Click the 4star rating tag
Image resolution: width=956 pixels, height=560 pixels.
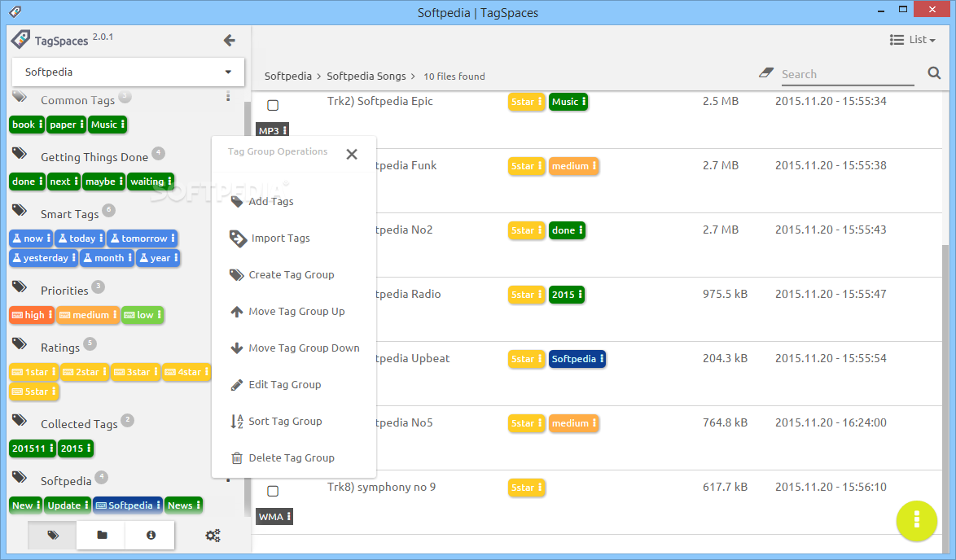click(x=186, y=372)
